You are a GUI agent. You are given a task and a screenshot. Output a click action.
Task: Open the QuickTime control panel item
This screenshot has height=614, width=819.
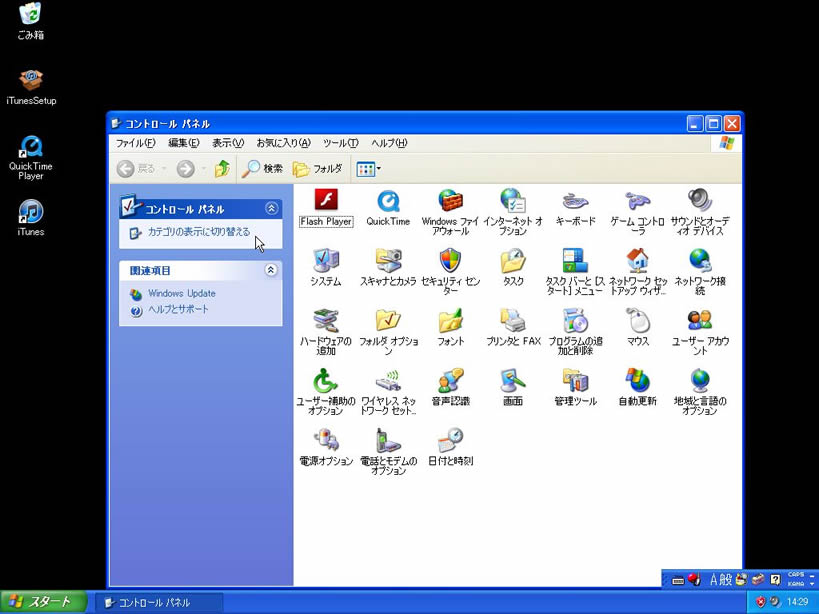coord(388,207)
